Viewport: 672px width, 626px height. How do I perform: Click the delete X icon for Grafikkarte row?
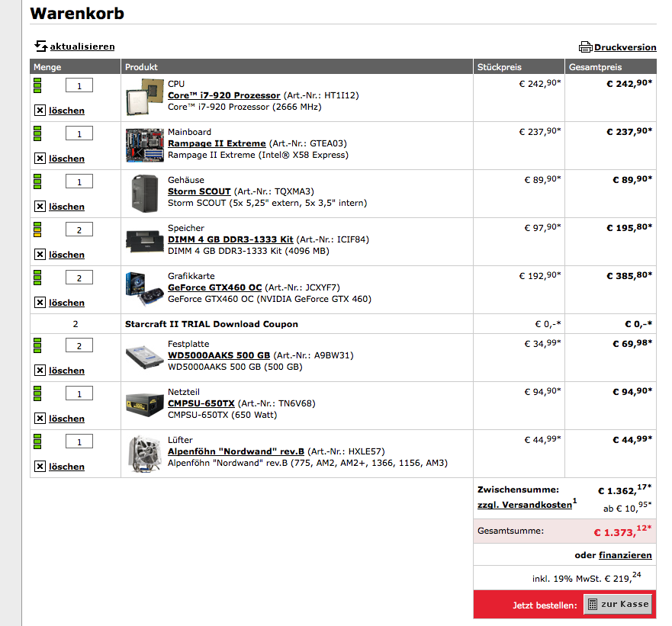point(40,303)
